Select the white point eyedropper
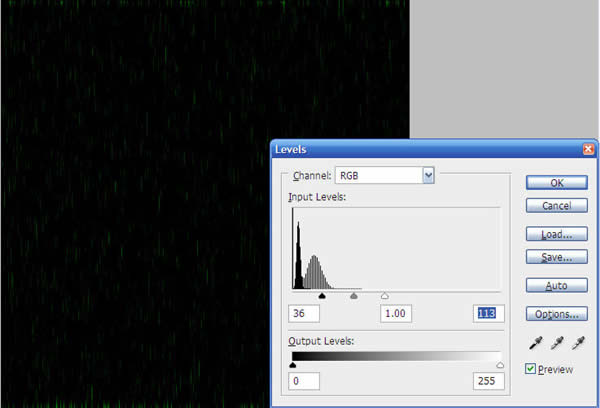The image size is (600, 408). 578,343
